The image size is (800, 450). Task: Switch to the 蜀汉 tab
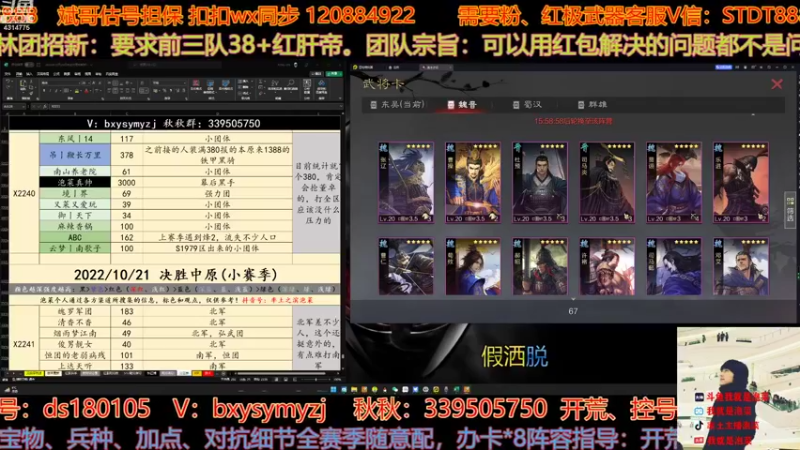[528, 104]
